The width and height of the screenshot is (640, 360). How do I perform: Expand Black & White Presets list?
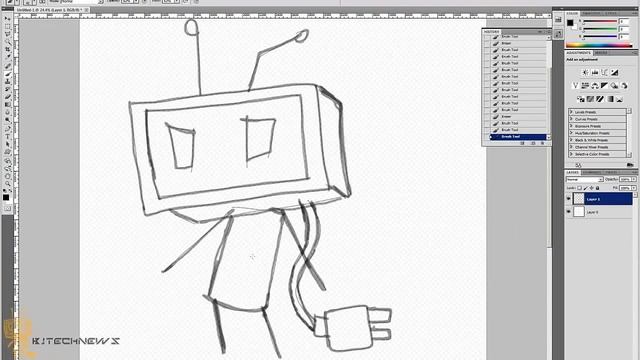(571, 140)
